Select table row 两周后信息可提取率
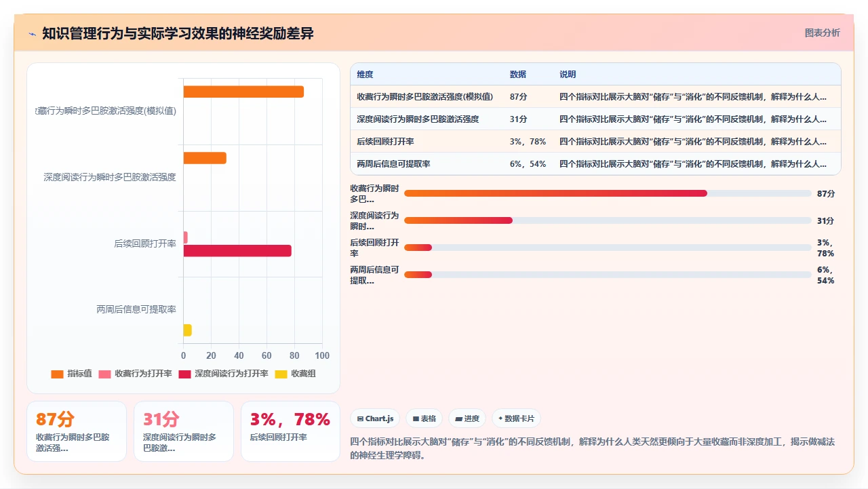Screen dimensions: 868x489 tap(595, 163)
